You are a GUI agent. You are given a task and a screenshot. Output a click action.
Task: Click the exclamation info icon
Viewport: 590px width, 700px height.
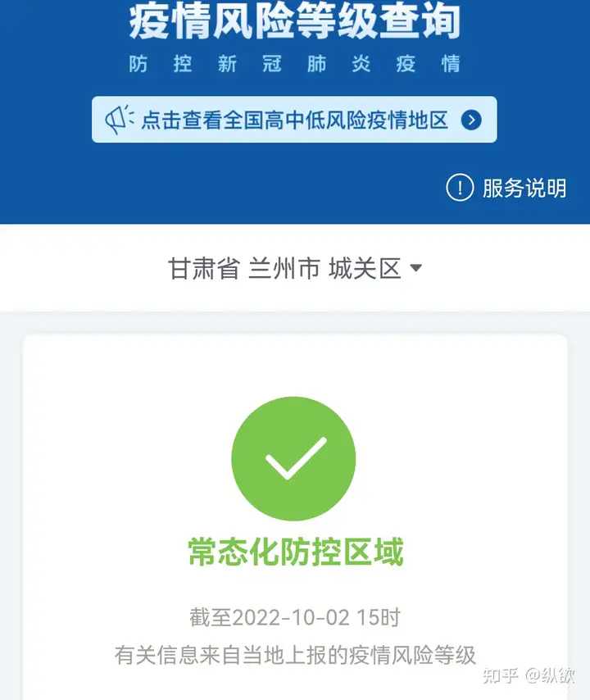[460, 188]
